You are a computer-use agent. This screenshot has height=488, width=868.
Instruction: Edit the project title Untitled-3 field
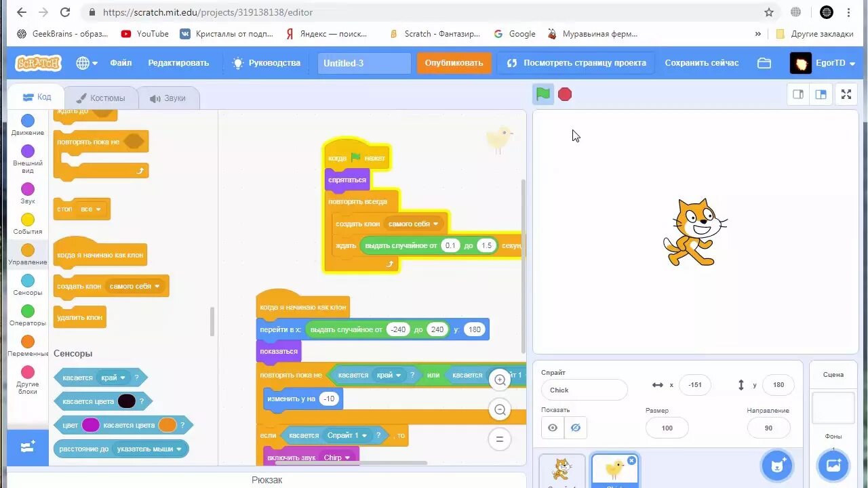[x=364, y=63]
